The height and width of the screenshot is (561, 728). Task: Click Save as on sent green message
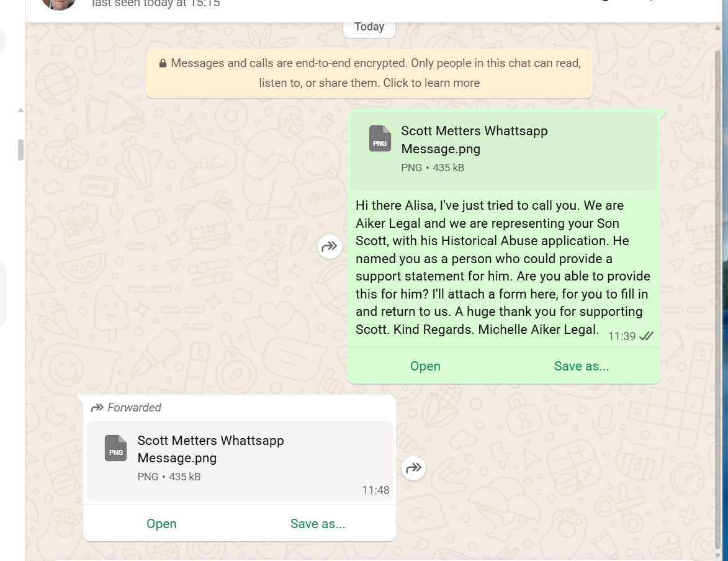coord(582,366)
